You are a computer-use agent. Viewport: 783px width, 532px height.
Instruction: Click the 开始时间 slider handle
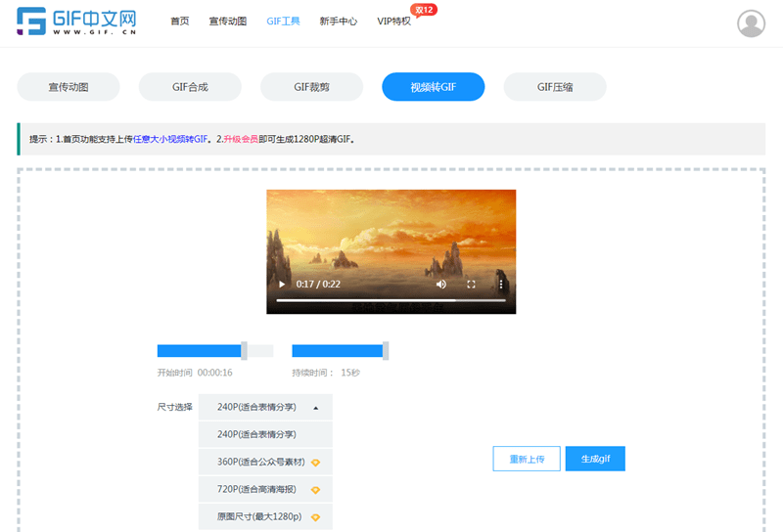pos(244,351)
